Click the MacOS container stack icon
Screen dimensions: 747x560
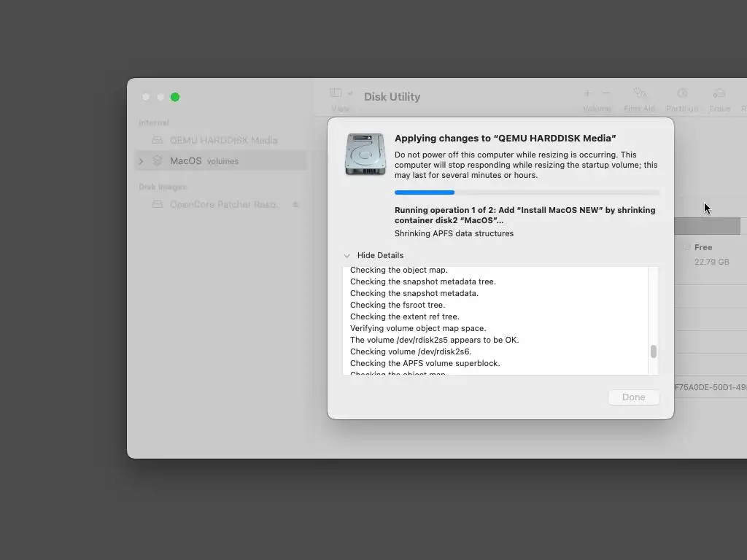point(158,161)
